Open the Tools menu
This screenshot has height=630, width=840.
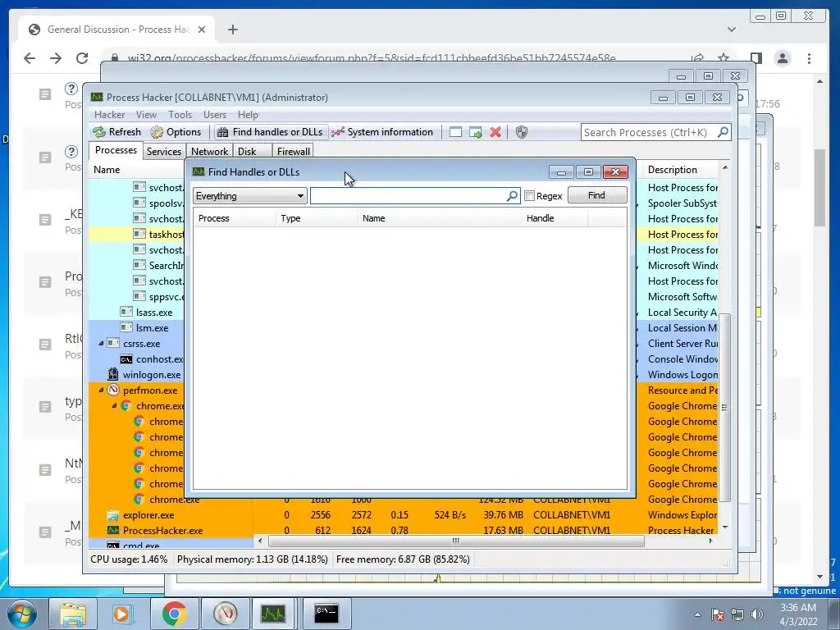click(180, 115)
